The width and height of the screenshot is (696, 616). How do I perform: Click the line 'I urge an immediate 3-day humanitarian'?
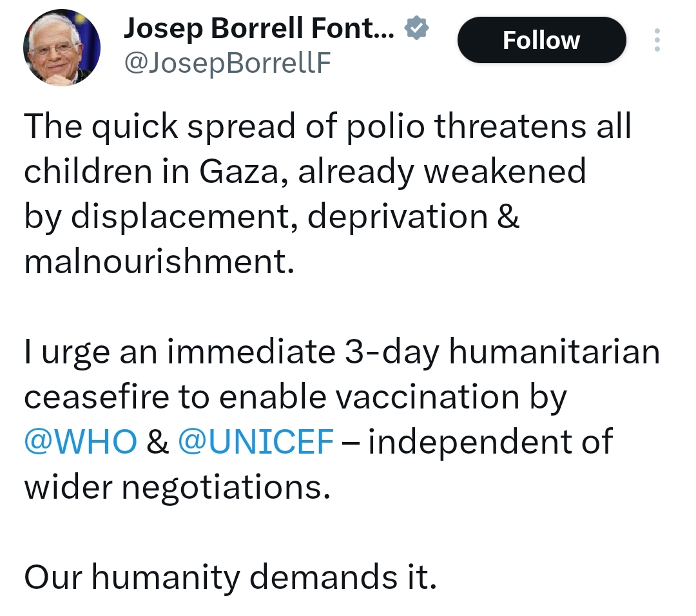[x=342, y=352]
